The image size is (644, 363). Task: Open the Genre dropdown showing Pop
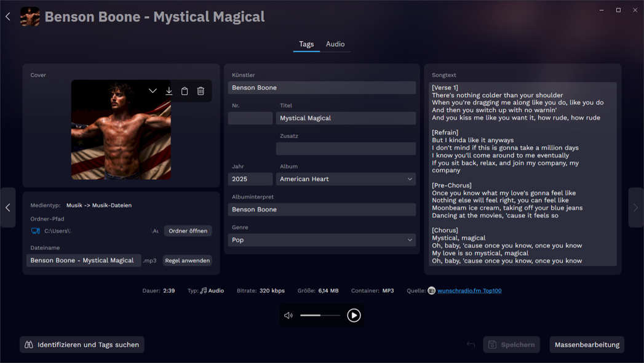[322, 240]
